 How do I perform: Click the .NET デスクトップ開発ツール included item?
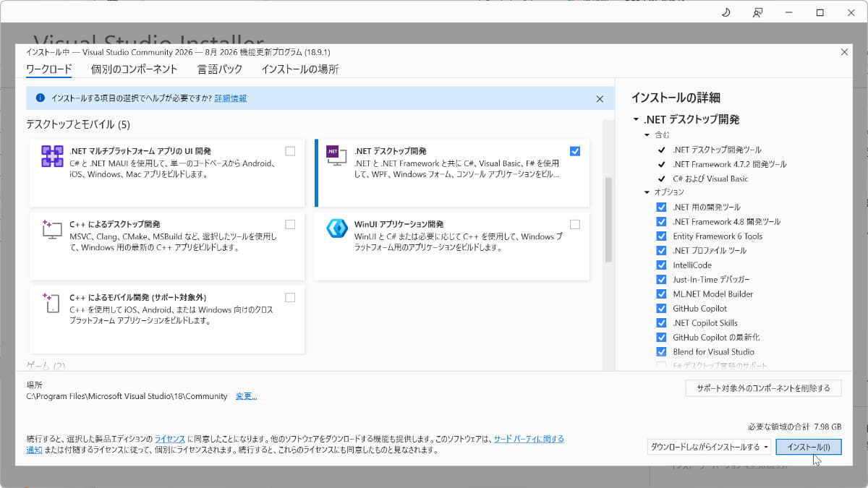coord(717,150)
